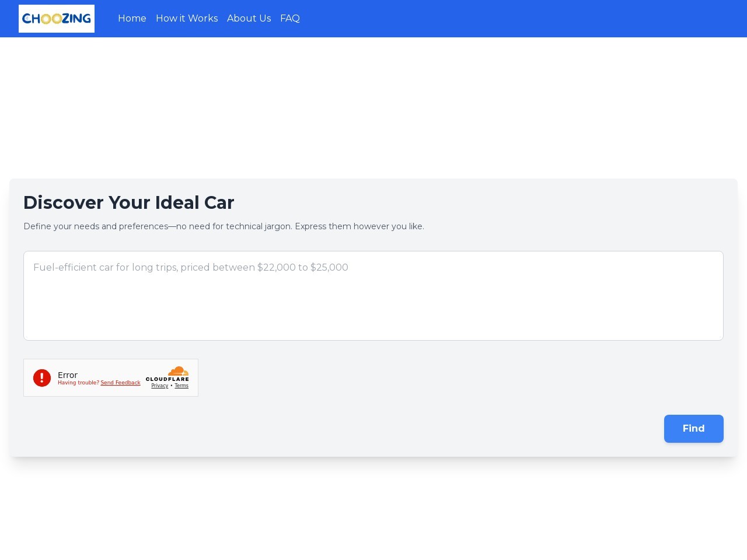Viewport: 747px width, 560px height.
Task: Open the About Us page
Action: pyautogui.click(x=249, y=19)
